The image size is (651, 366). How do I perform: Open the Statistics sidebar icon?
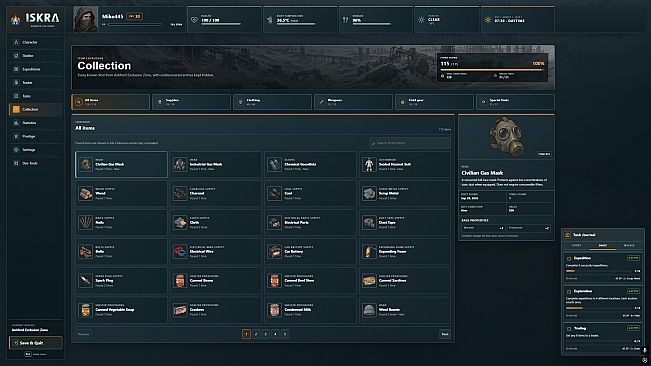click(x=16, y=123)
